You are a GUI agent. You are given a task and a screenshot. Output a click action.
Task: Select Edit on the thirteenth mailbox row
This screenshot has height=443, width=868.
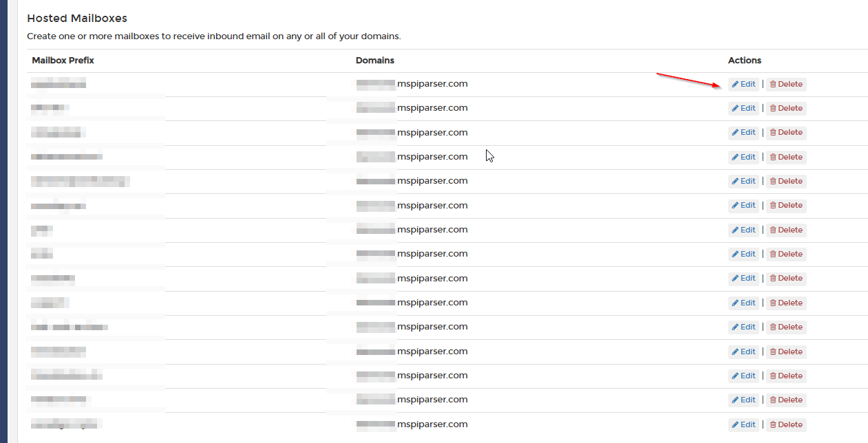743,376
